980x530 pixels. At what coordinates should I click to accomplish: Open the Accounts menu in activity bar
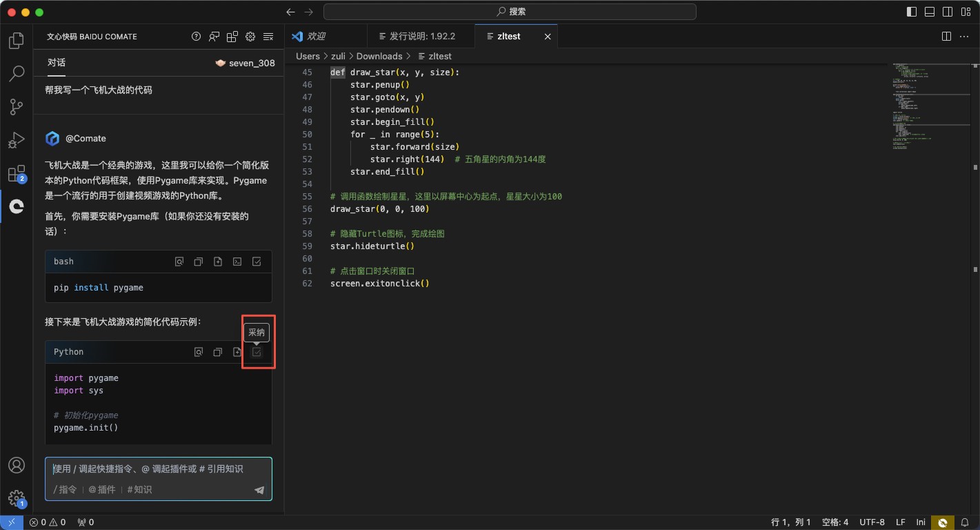pyautogui.click(x=17, y=465)
